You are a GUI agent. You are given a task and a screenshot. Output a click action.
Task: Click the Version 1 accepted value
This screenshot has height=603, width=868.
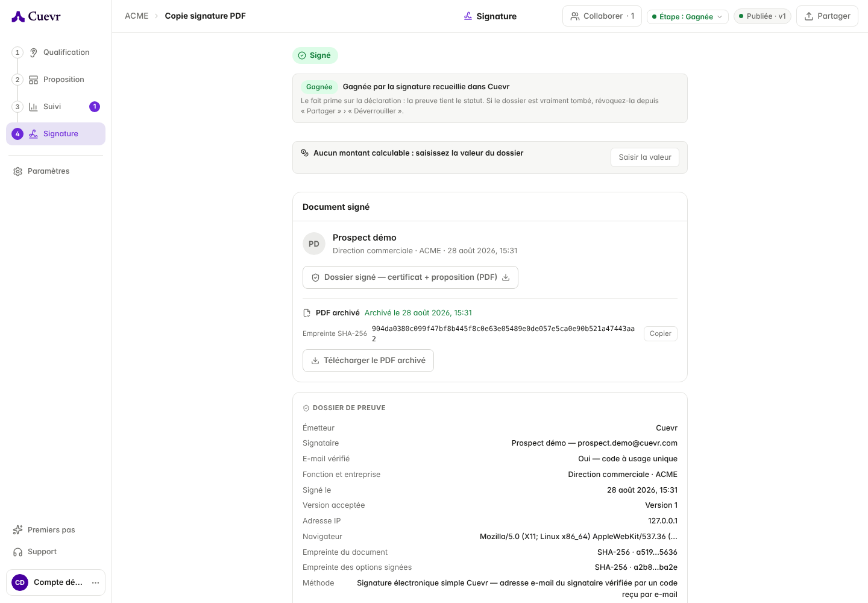point(661,505)
